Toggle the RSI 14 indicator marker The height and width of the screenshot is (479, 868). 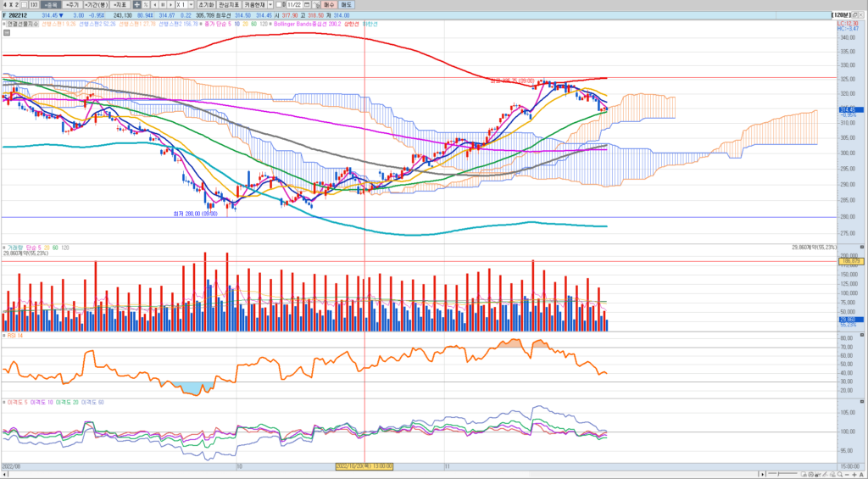[x=3, y=336]
